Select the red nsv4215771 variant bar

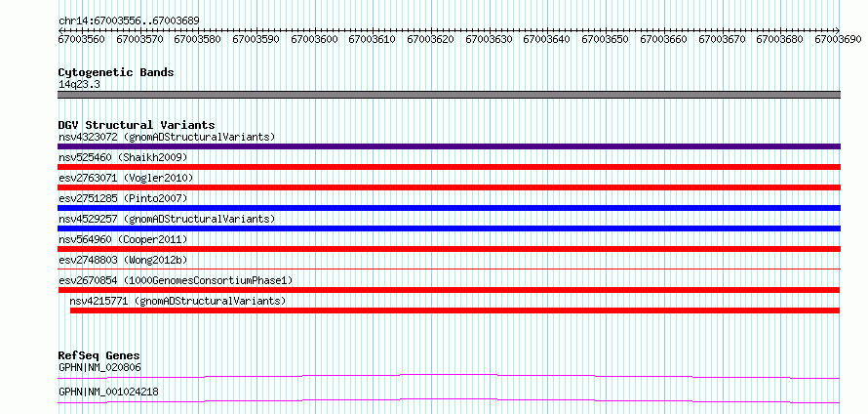455,310
